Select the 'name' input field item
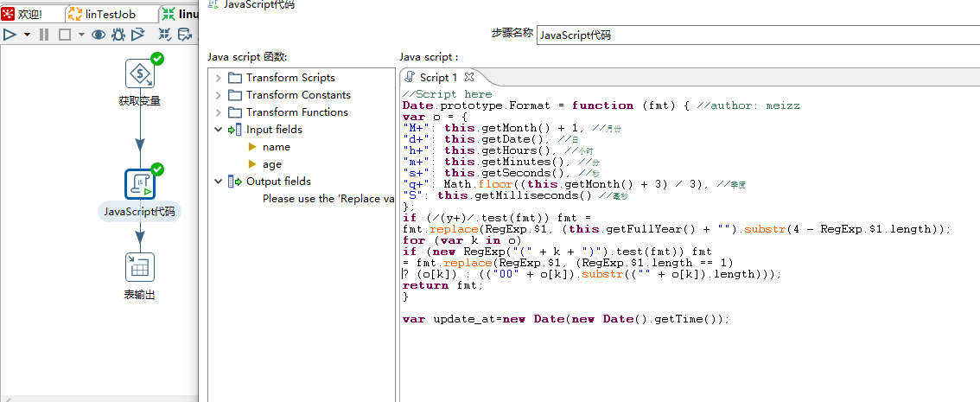The width and height of the screenshot is (980, 402). (x=277, y=147)
